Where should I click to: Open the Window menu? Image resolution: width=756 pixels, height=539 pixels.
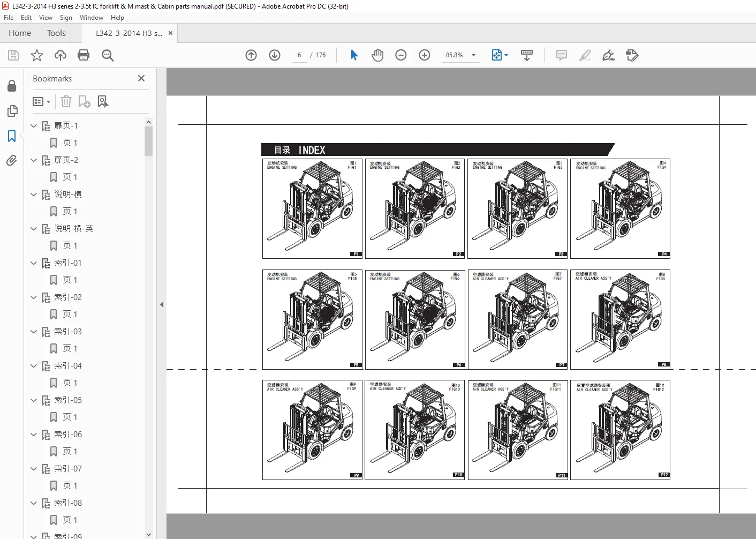point(92,18)
